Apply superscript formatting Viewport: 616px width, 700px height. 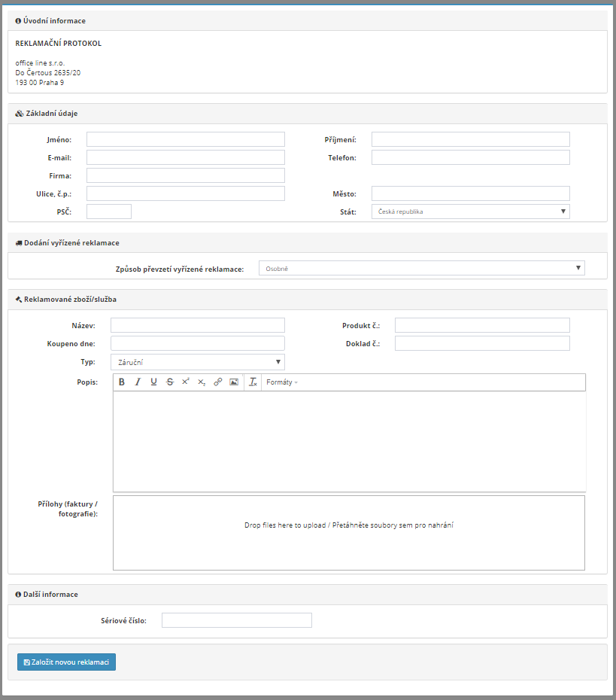tap(185, 382)
